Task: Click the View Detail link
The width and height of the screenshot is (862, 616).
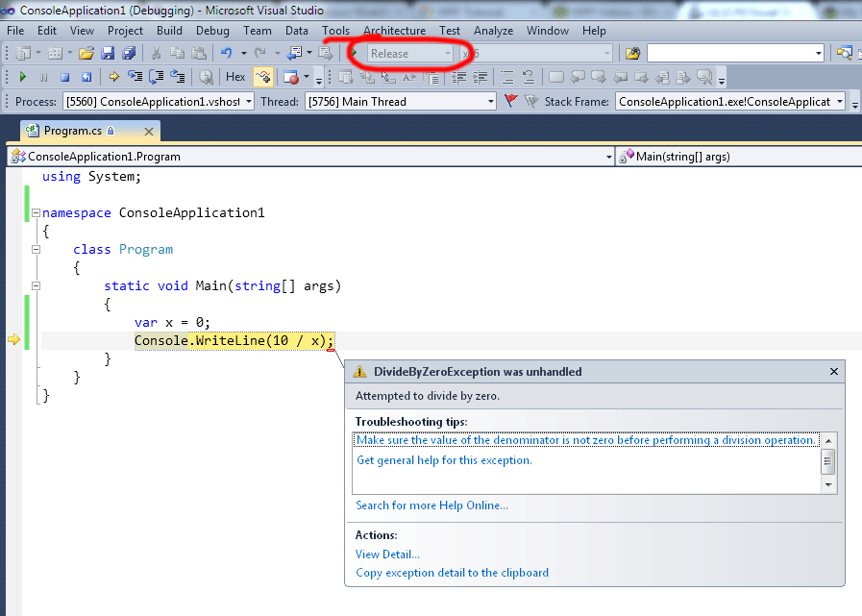Action: click(x=387, y=554)
